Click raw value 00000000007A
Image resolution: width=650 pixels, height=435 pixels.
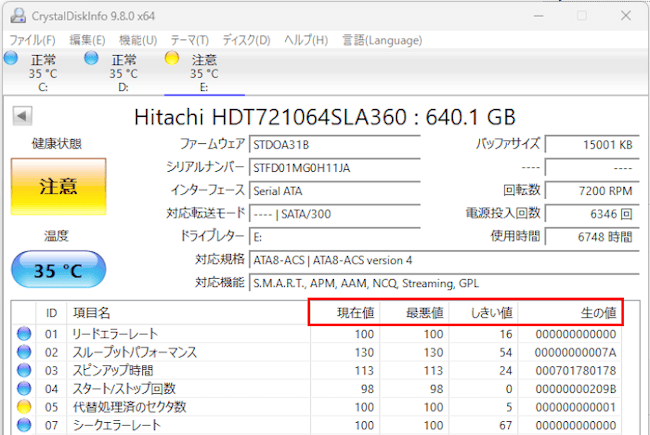575,352
